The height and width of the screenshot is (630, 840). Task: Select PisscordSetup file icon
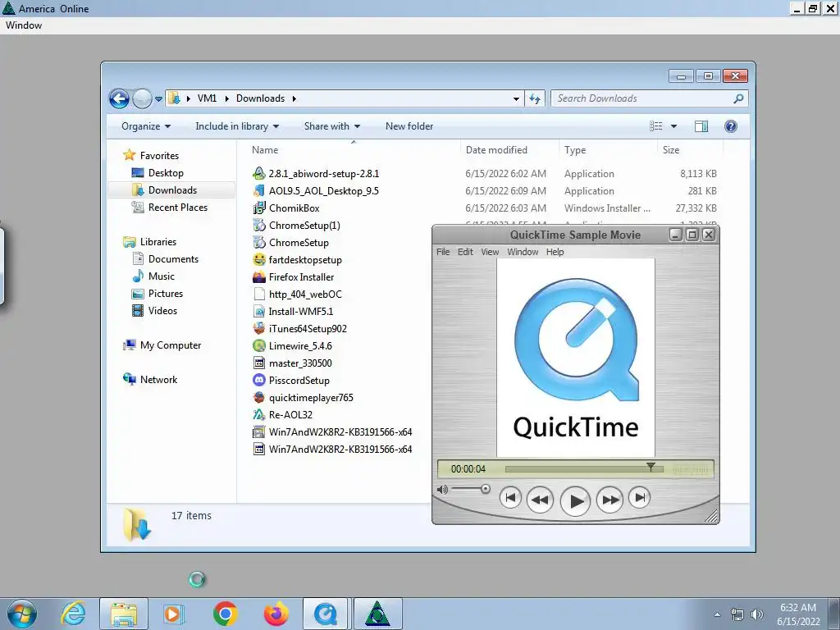click(x=259, y=381)
